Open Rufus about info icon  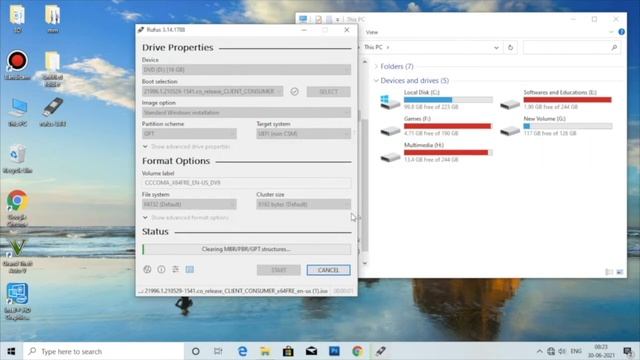(161, 269)
